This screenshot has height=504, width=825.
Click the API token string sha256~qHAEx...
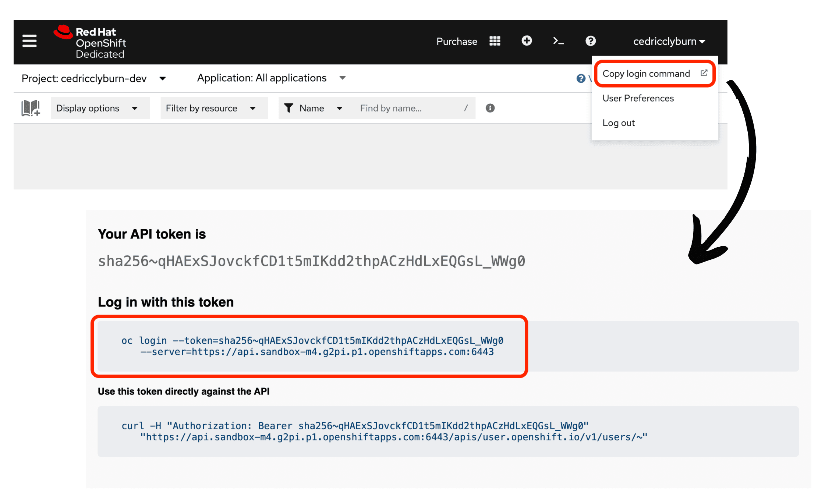tap(311, 261)
